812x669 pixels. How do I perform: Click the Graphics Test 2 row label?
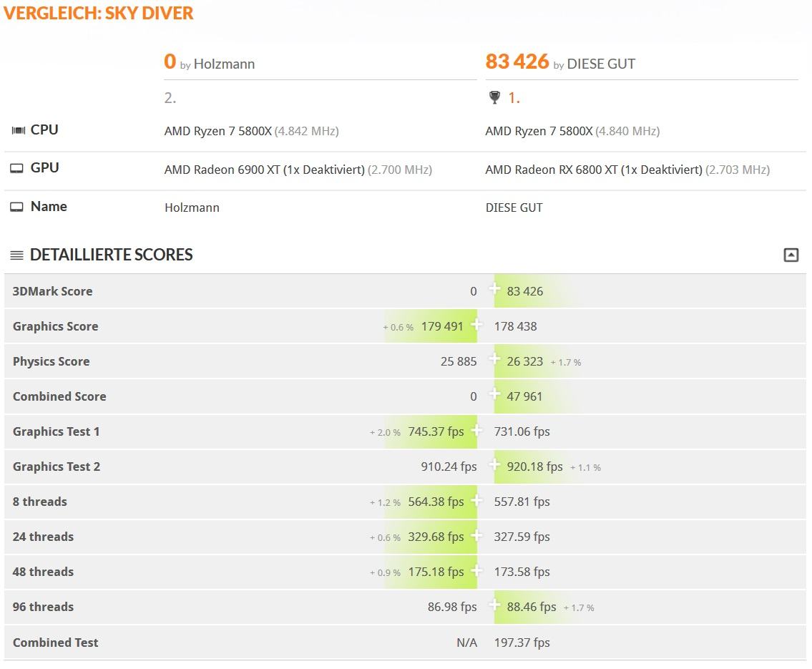pos(57,467)
